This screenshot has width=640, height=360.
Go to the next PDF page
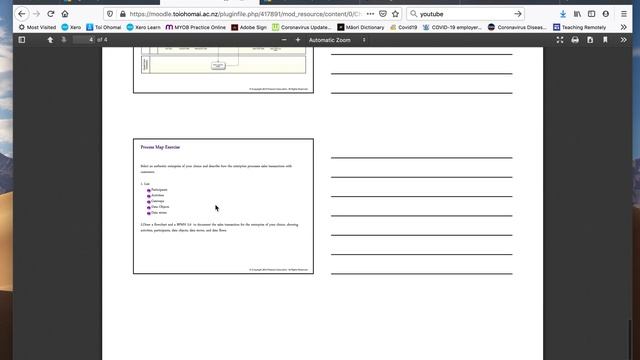coord(64,40)
